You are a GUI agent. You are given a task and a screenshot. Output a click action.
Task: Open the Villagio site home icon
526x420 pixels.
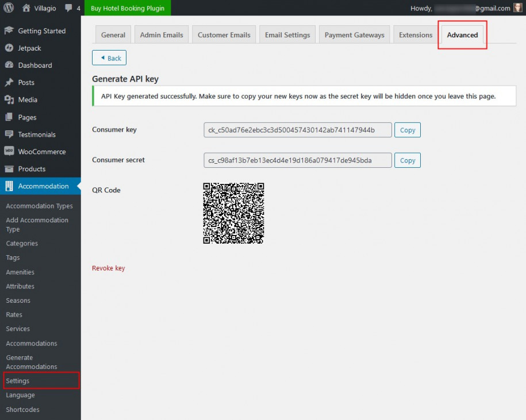click(x=26, y=8)
